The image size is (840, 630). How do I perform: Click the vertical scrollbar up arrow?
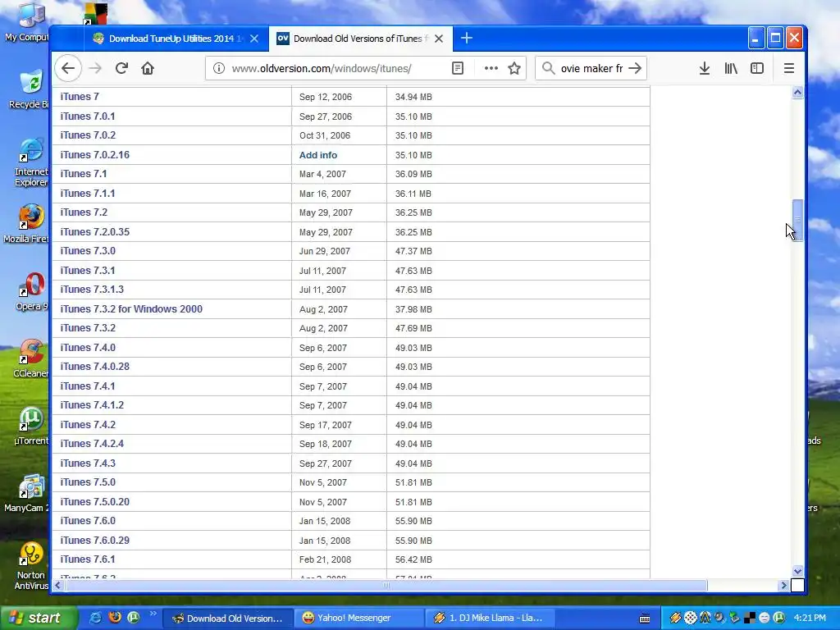[797, 93]
